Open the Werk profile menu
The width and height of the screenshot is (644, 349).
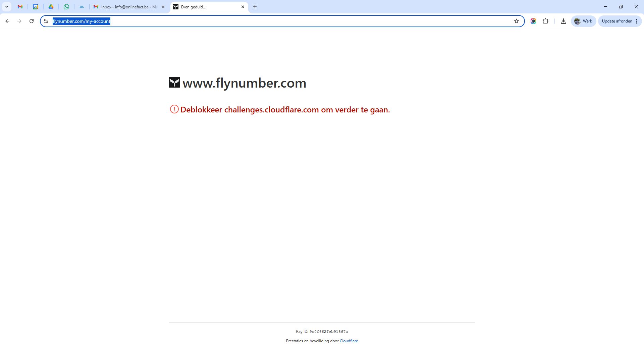583,21
